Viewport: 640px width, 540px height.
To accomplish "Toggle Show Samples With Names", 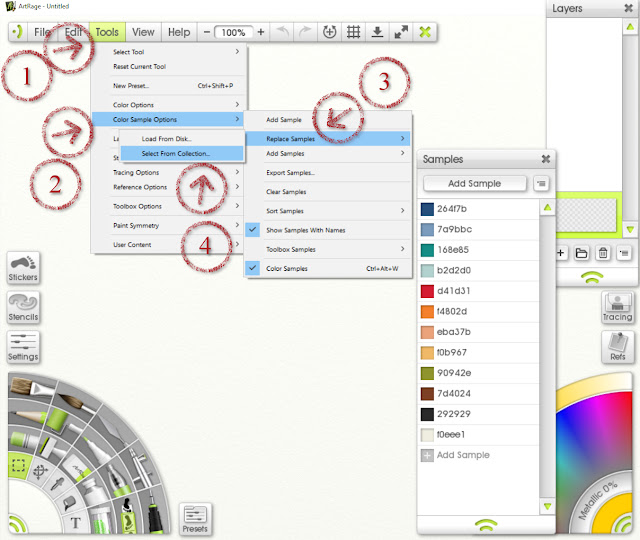I will 328,230.
